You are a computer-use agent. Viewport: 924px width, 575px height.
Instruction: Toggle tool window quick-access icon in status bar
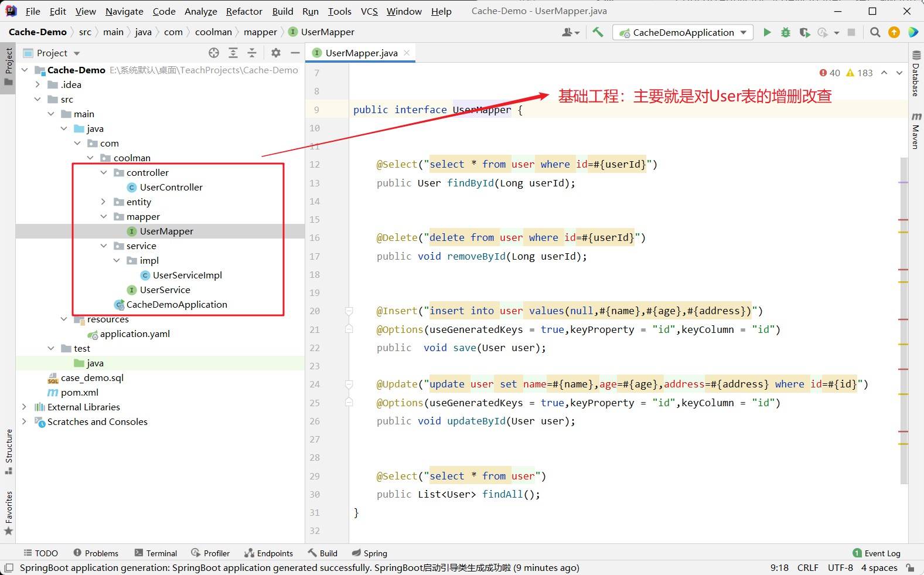(9, 567)
